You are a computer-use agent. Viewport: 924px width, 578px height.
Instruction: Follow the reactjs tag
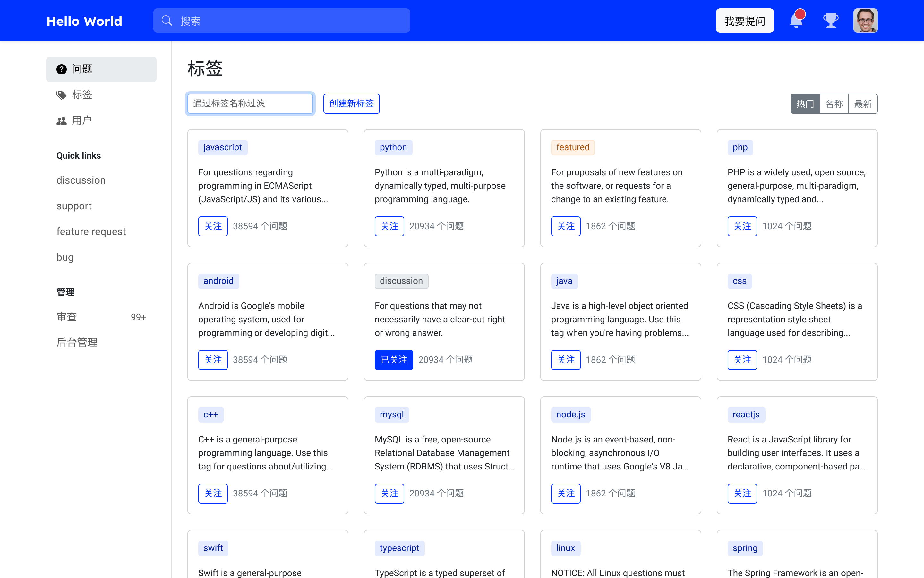742,494
